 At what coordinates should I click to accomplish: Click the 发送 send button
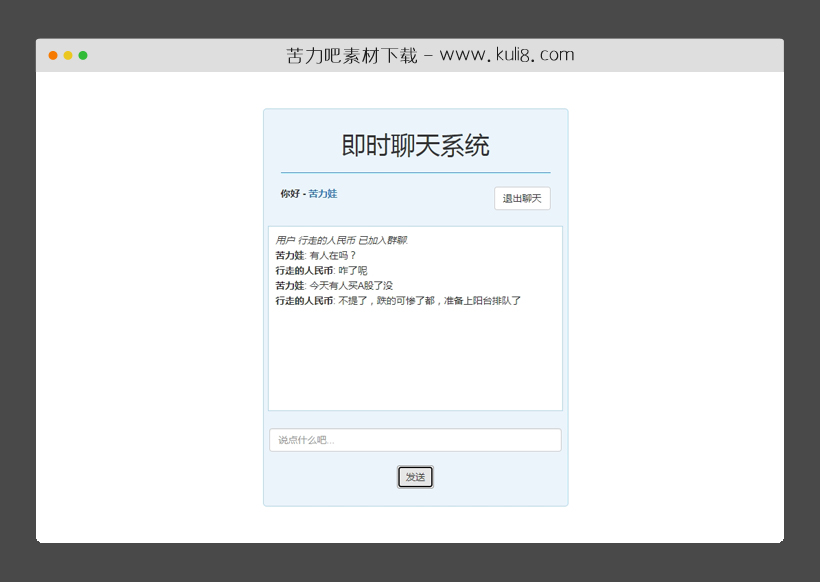[414, 477]
